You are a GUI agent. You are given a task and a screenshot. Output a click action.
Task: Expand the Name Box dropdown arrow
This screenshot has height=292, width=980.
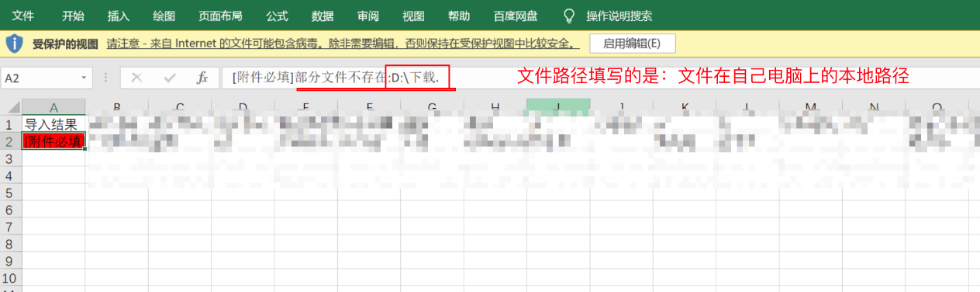pos(85,78)
